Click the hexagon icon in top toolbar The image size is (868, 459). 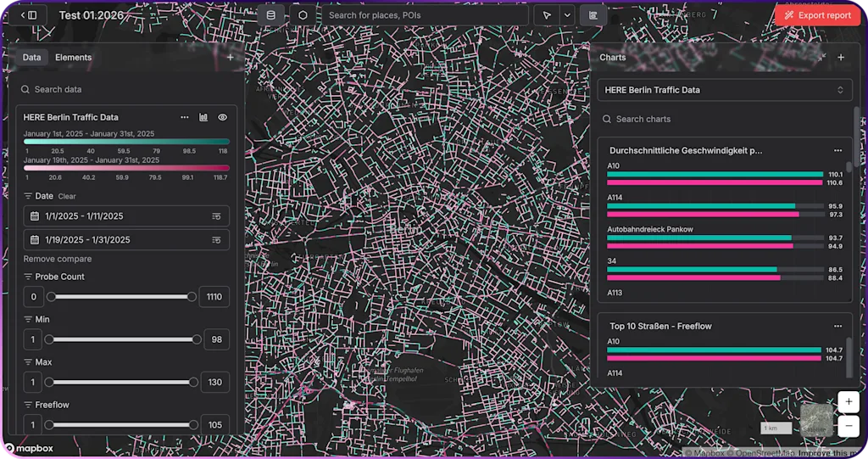click(303, 15)
